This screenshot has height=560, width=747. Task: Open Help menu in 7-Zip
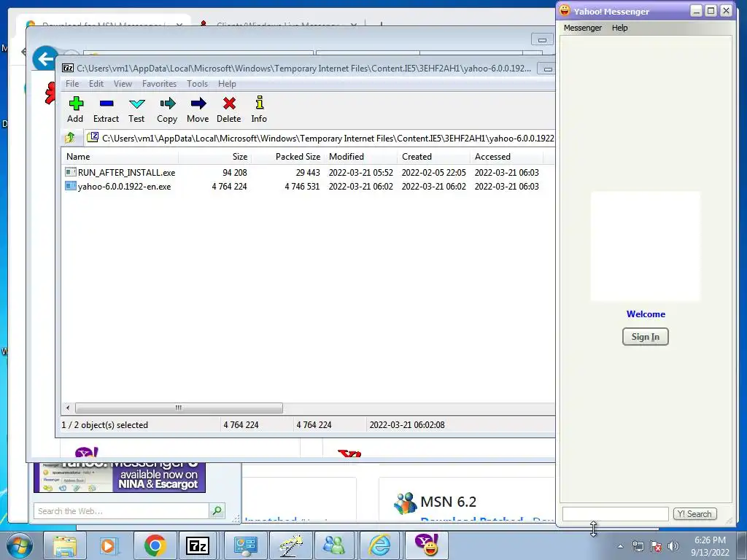(228, 84)
